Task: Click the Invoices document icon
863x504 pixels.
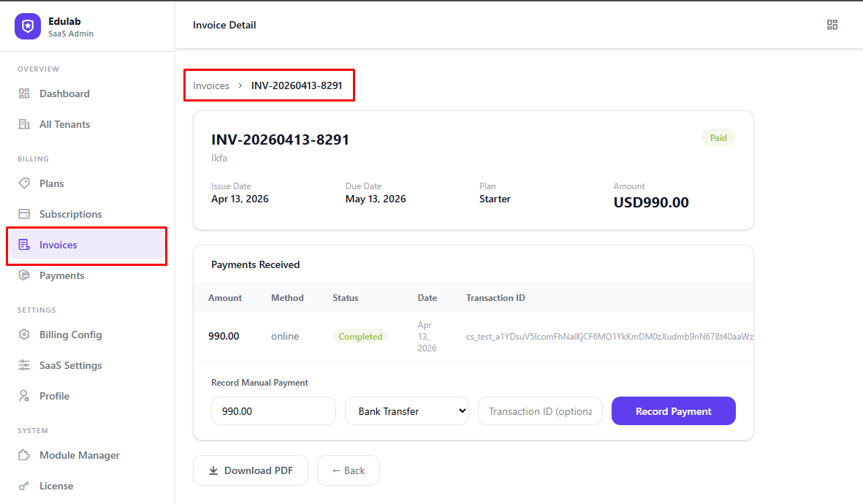Action: 26,245
